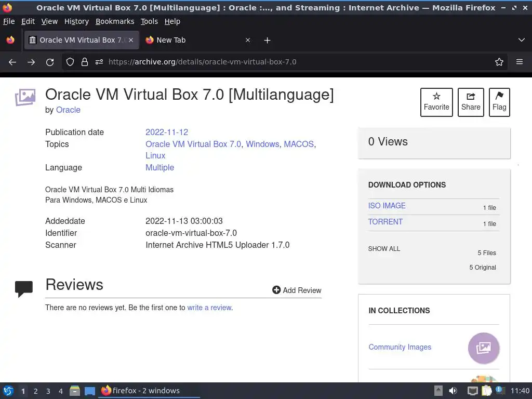This screenshot has width=532, height=399.
Task: Click Community Images purple collection thumbnail
Action: tap(484, 348)
